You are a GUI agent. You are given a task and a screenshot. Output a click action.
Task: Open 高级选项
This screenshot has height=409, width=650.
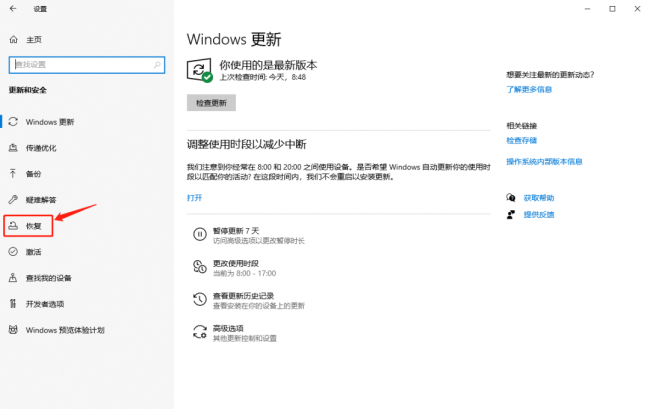click(x=228, y=329)
